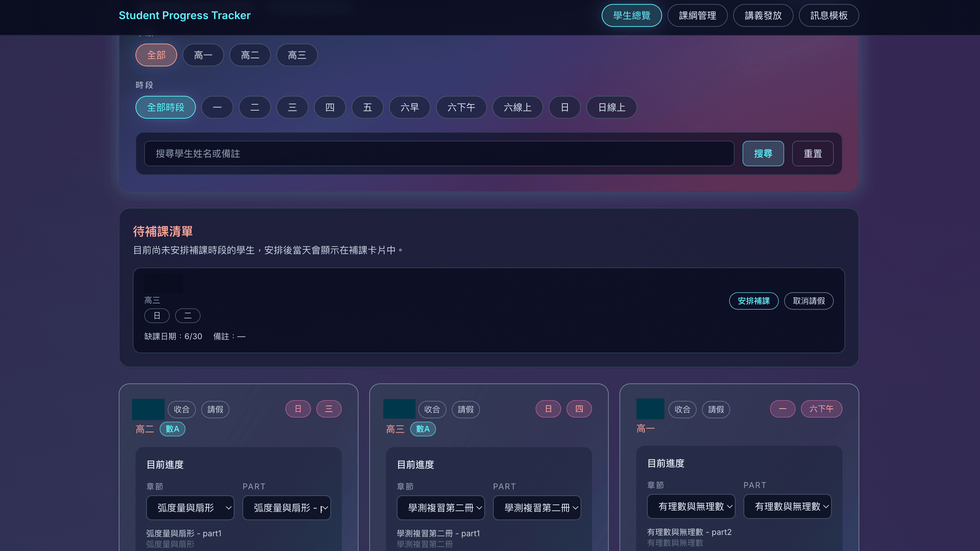Click the 搜尋 button
Screen dimensions: 980x551
point(763,154)
